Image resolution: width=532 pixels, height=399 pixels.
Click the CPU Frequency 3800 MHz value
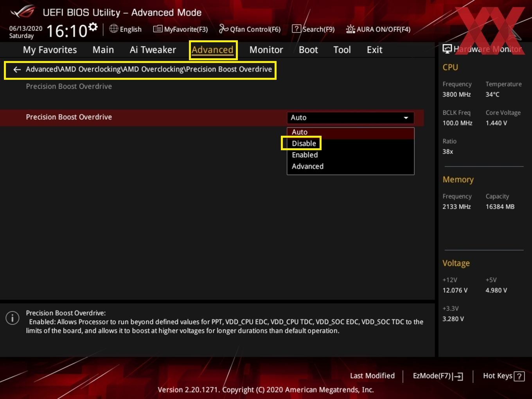(457, 94)
